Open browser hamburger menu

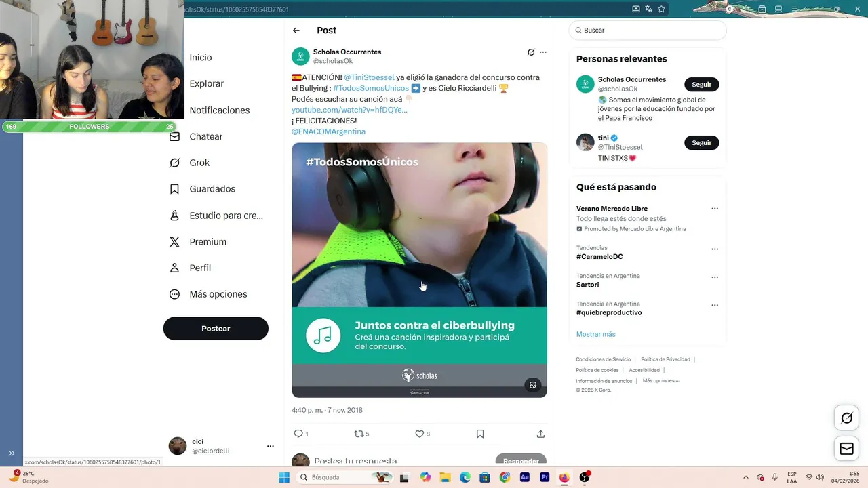click(x=795, y=9)
